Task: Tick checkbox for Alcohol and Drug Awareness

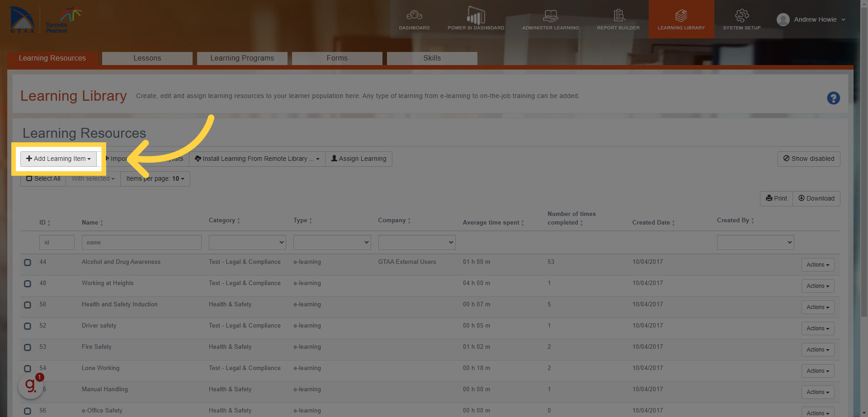Action: point(28,262)
